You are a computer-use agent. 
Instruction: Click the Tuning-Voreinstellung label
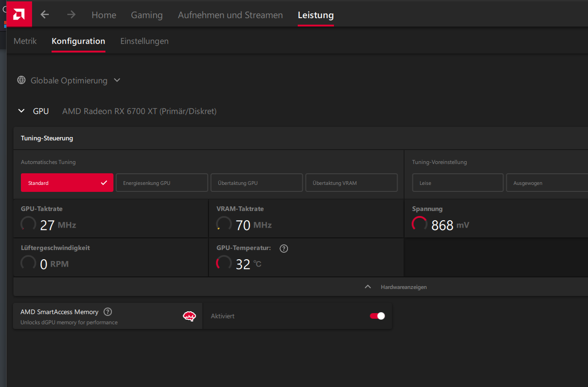point(439,162)
